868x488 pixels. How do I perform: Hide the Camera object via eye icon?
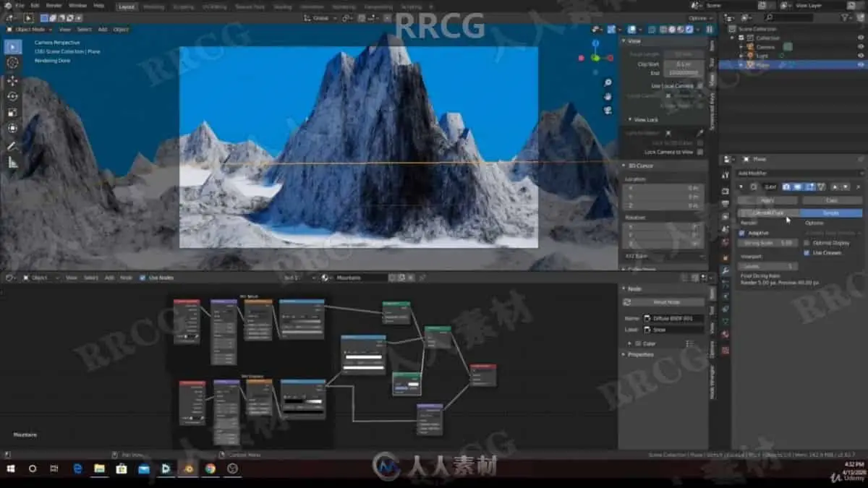(861, 46)
